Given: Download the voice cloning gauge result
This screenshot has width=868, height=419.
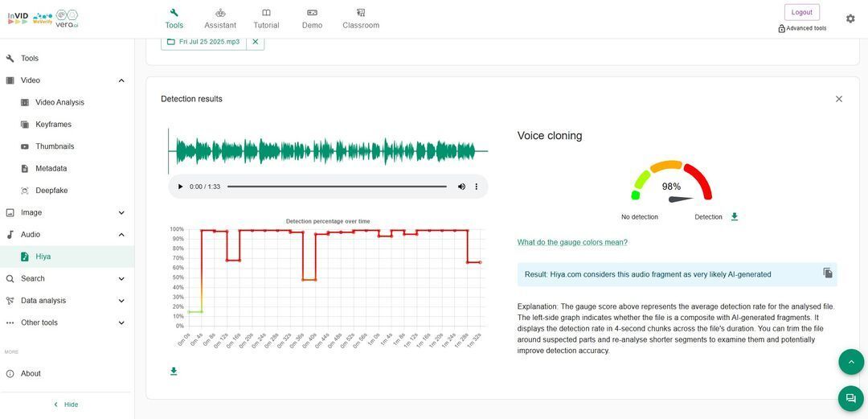Looking at the screenshot, I should [x=734, y=217].
